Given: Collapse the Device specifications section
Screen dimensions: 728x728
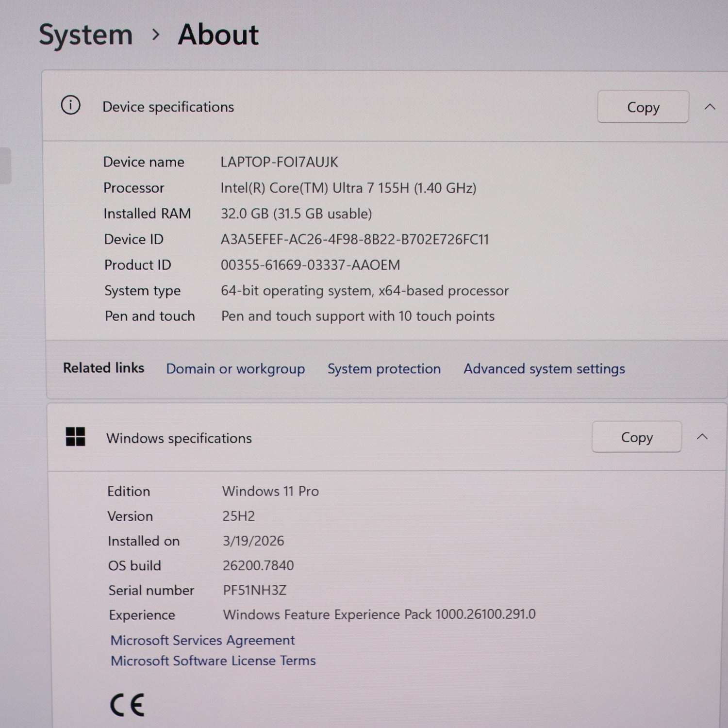Looking at the screenshot, I should (710, 107).
